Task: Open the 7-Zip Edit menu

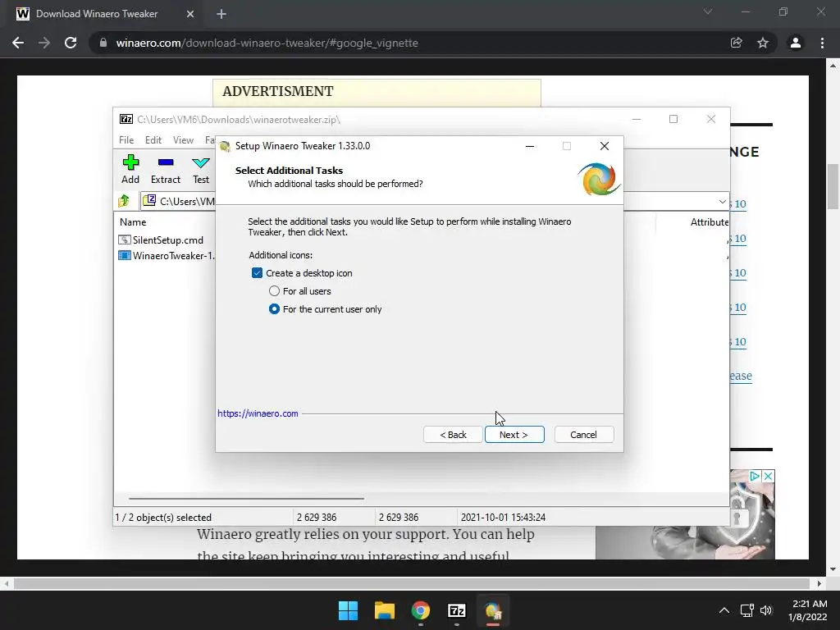Action: pyautogui.click(x=153, y=139)
